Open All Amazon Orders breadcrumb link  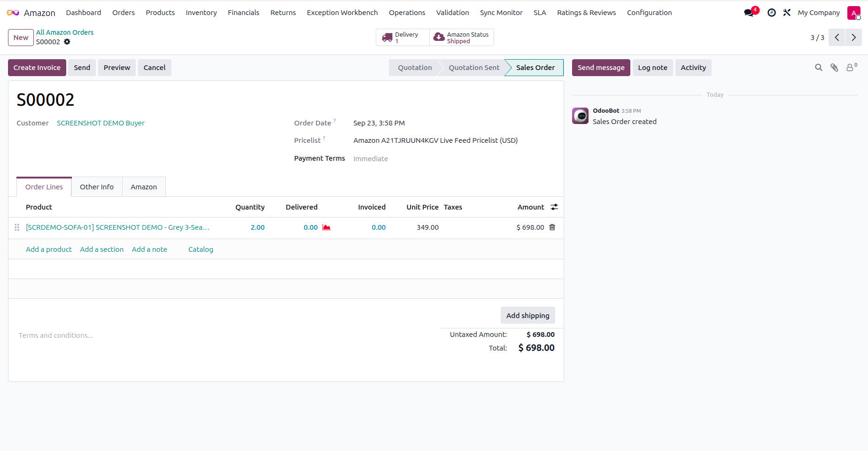click(65, 32)
